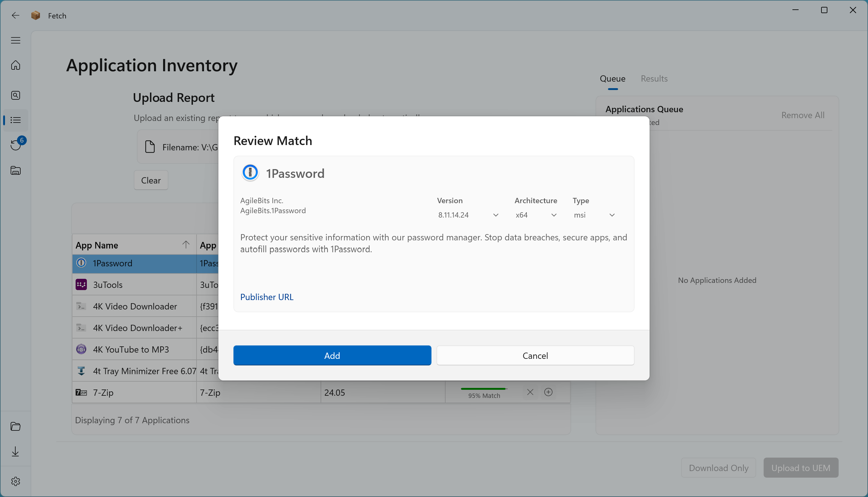Click the Add button in dialog
The width and height of the screenshot is (868, 497).
(x=332, y=356)
